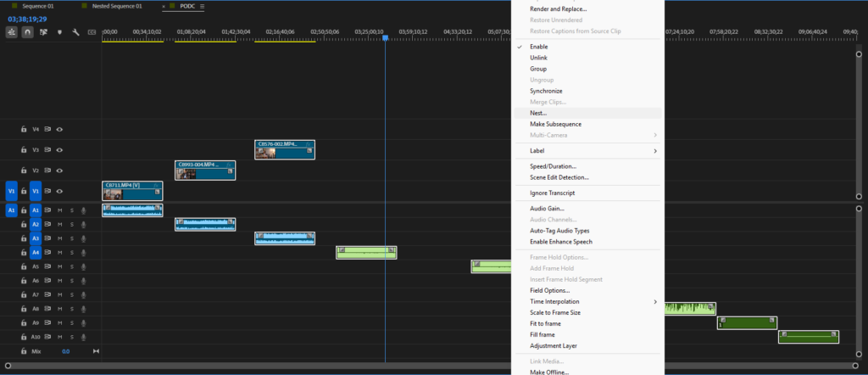Toggle sync lock for track A4
Image resolution: width=868 pixels, height=375 pixels.
(x=47, y=253)
